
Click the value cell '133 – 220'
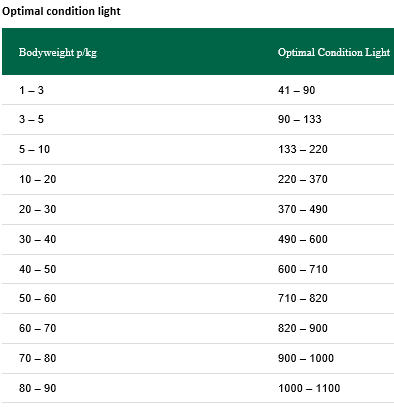pos(303,149)
